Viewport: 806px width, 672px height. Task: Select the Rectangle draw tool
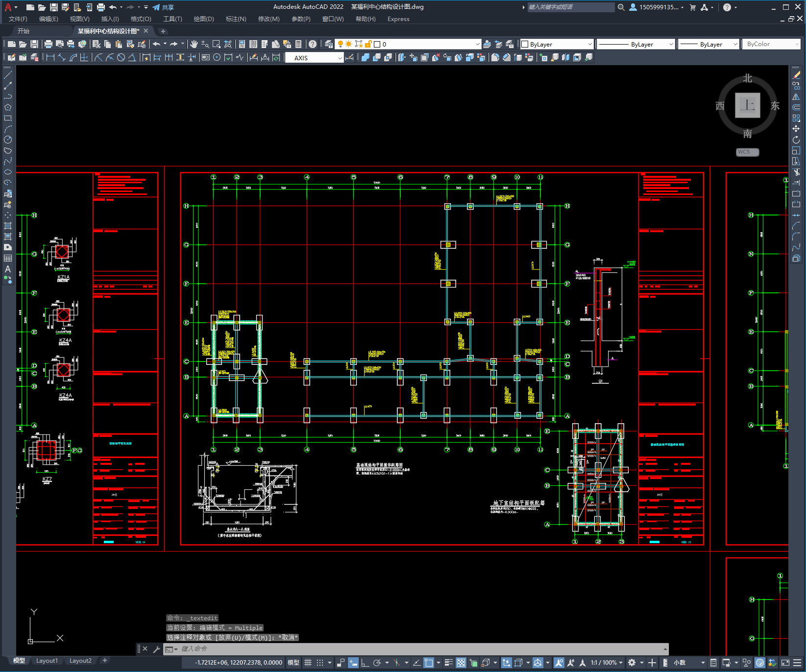click(8, 118)
